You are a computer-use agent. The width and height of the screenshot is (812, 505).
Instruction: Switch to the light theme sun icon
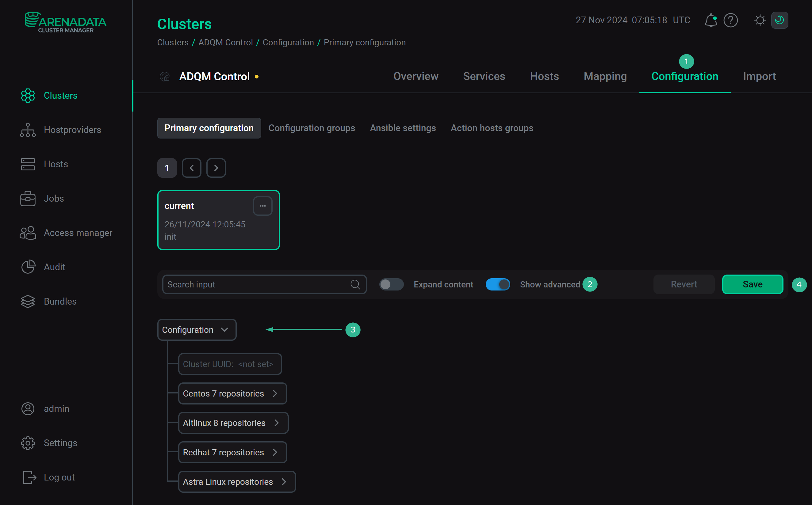pos(760,20)
